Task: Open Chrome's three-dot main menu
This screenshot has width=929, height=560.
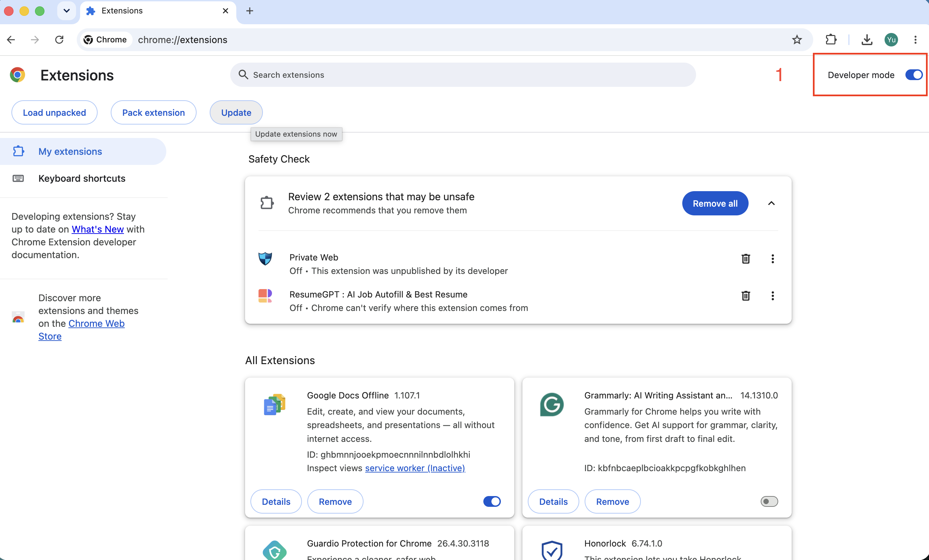Action: (x=916, y=40)
